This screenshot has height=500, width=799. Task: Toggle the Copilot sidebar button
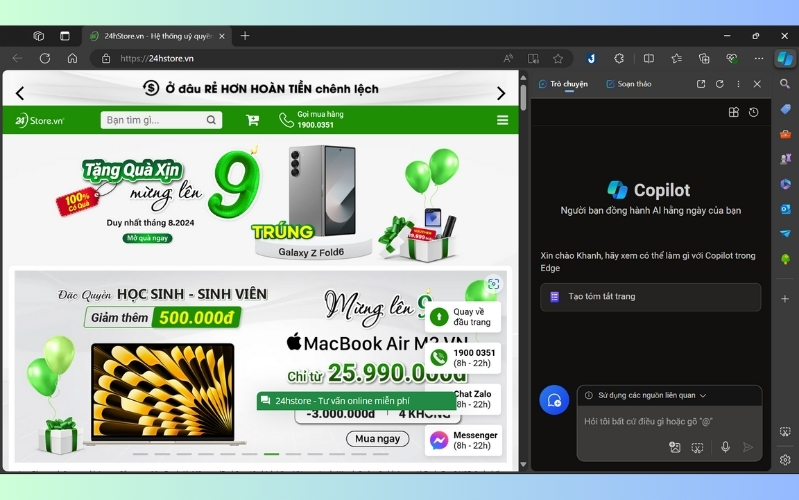point(785,59)
